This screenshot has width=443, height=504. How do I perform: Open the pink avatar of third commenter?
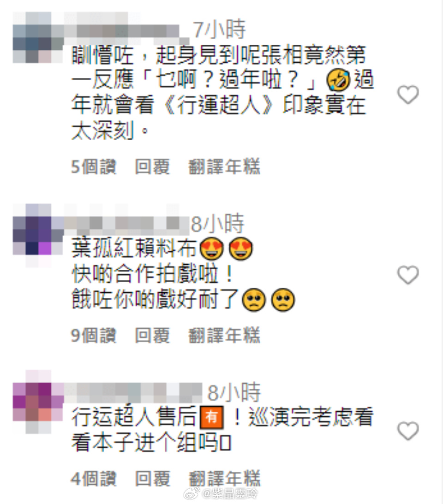(x=38, y=402)
